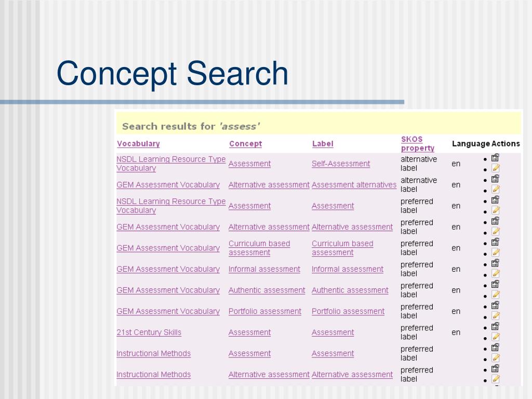Click pencil edit icon for Authentic assessment row
This screenshot has height=399, width=532.
click(495, 294)
